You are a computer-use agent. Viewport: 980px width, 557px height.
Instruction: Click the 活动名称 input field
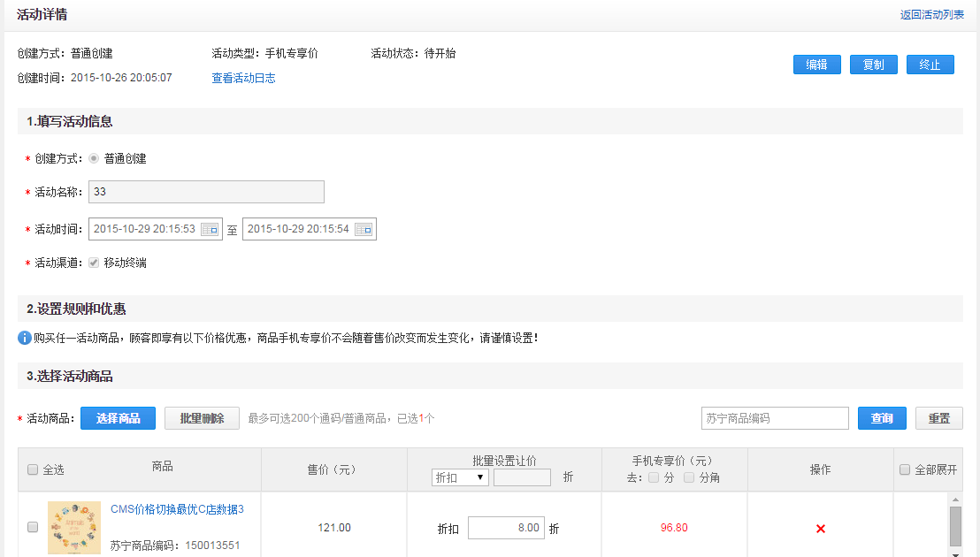206,192
